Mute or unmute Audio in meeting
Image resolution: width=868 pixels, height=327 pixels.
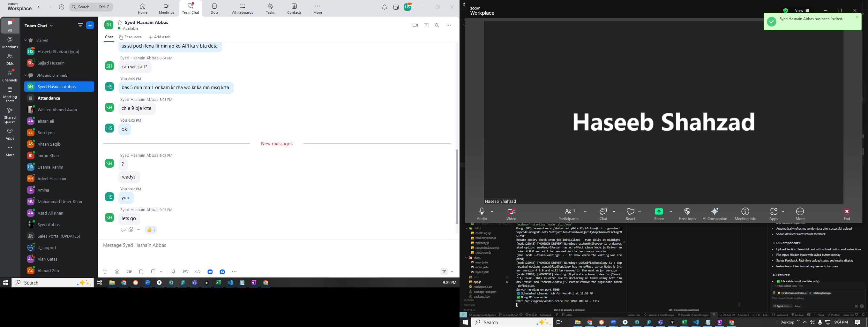tap(482, 214)
